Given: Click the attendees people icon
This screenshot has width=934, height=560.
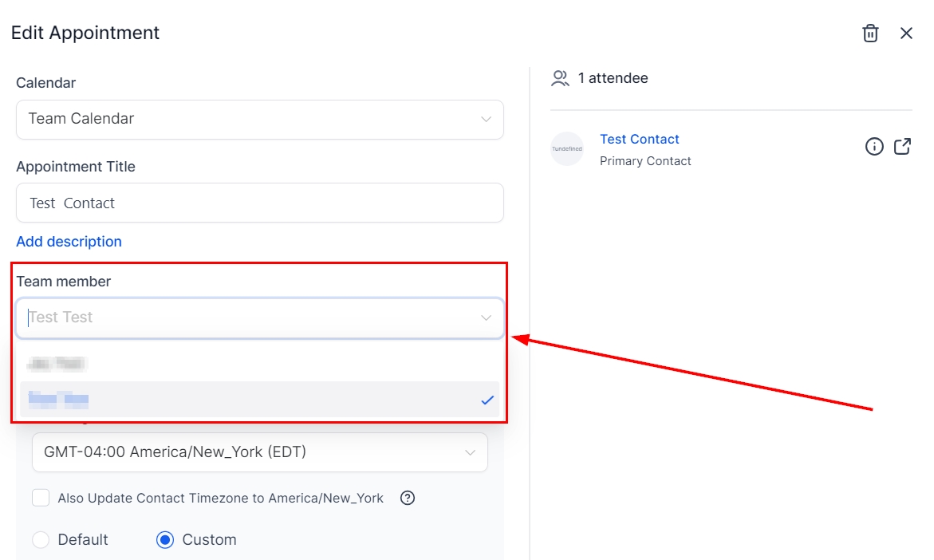Looking at the screenshot, I should 560,78.
